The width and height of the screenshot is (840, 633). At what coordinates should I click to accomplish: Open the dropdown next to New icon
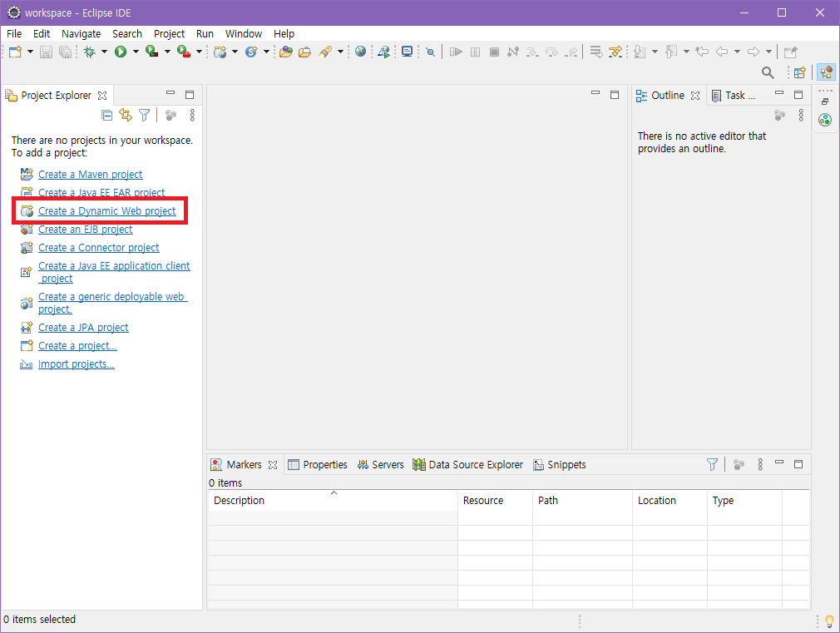(x=30, y=52)
